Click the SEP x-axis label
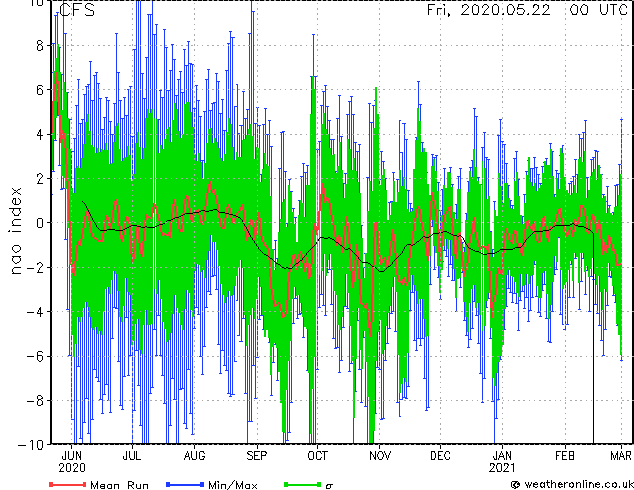This screenshot has height=490, width=634. click(257, 456)
